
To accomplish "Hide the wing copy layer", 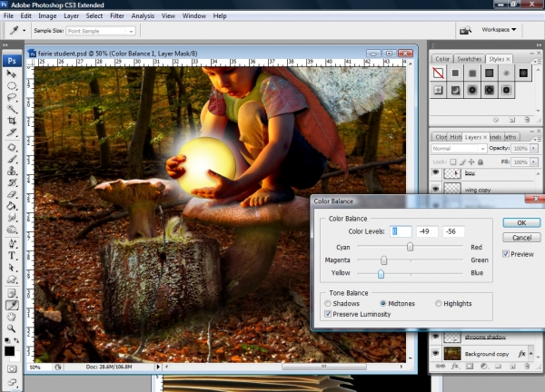I will (x=435, y=189).
